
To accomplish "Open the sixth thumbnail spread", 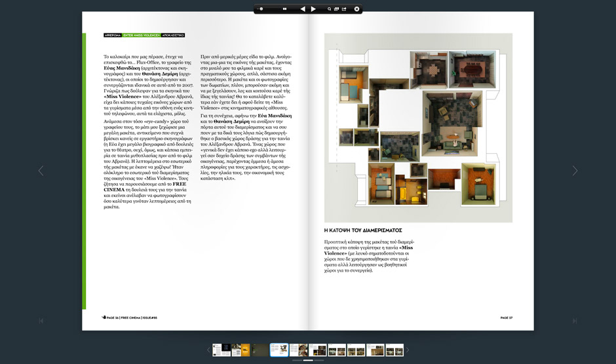I will click(x=317, y=350).
